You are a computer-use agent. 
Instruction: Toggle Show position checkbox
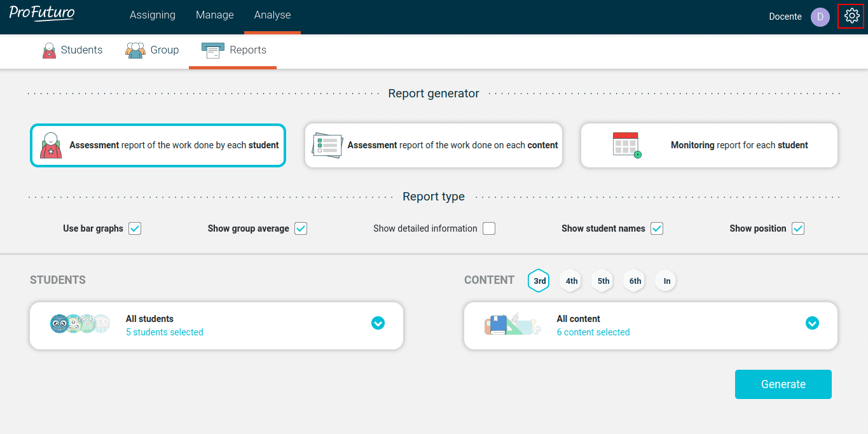pyautogui.click(x=798, y=228)
